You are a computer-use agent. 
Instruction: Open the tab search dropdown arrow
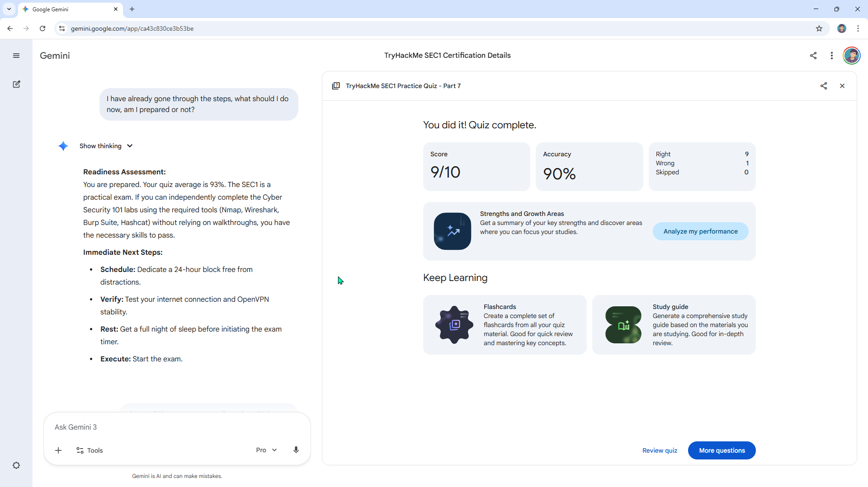(x=9, y=9)
